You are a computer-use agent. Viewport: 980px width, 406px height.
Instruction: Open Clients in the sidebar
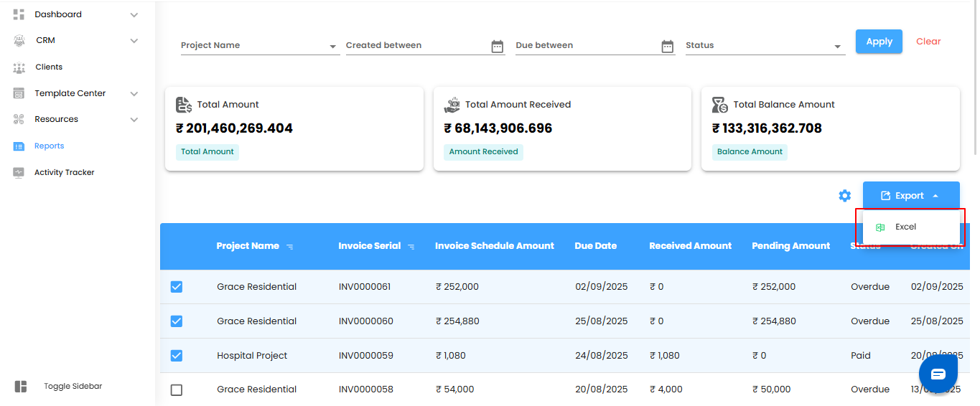tap(49, 67)
